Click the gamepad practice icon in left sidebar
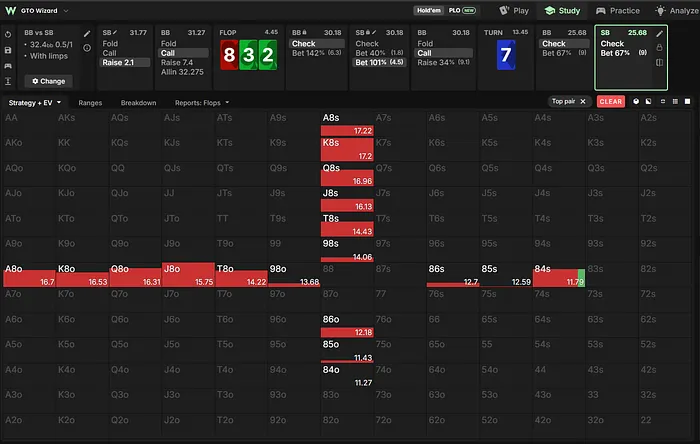The width and height of the screenshot is (700, 444). pos(8,66)
